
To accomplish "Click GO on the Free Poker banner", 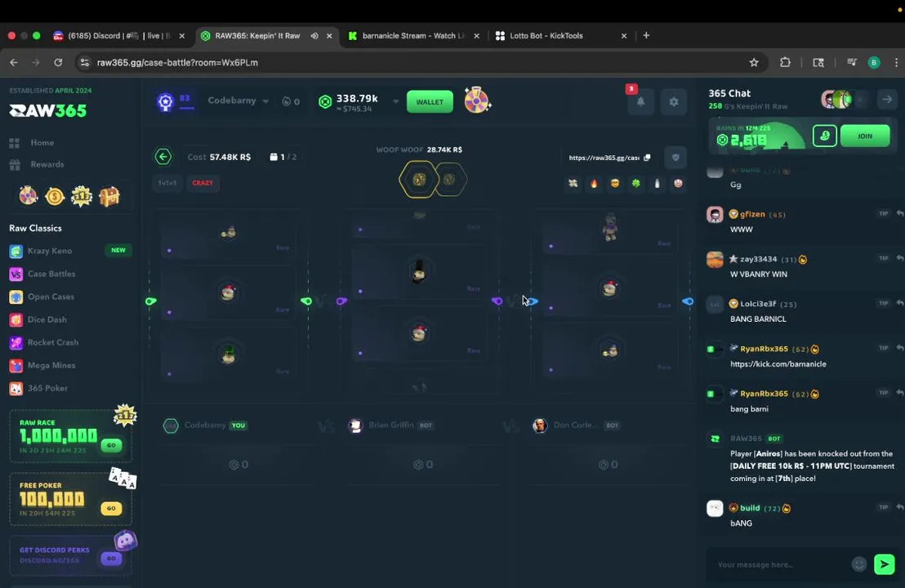I will [x=111, y=508].
